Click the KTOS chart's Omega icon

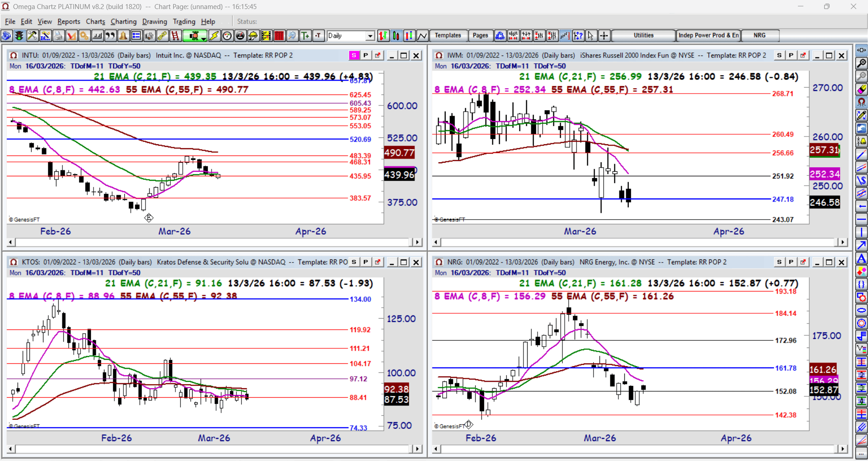tap(14, 262)
